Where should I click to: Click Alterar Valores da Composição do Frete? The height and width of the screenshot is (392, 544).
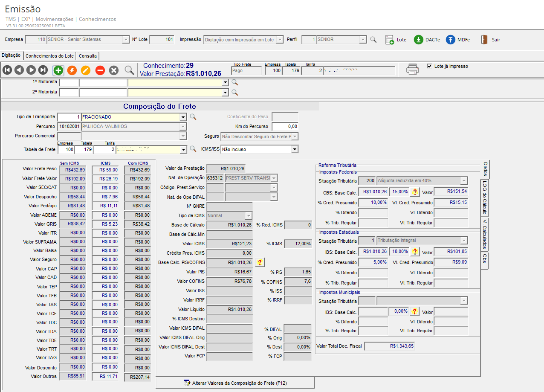pos(235,383)
